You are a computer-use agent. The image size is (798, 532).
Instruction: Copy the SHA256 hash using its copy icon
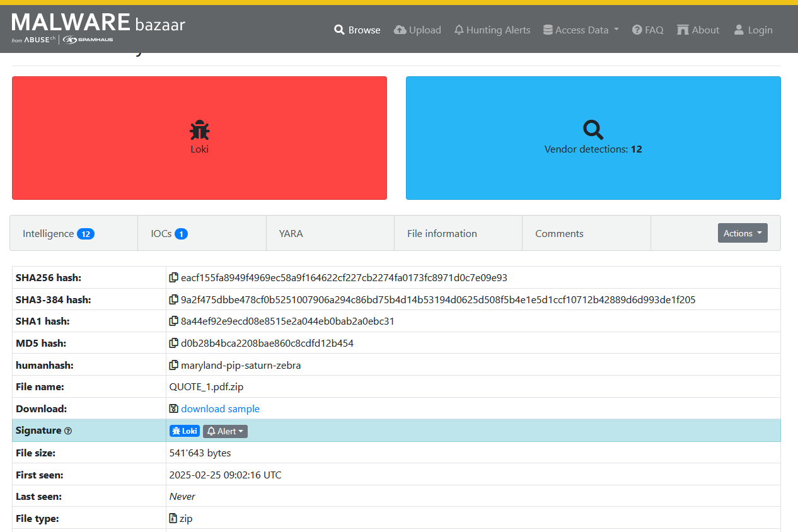pyautogui.click(x=173, y=277)
